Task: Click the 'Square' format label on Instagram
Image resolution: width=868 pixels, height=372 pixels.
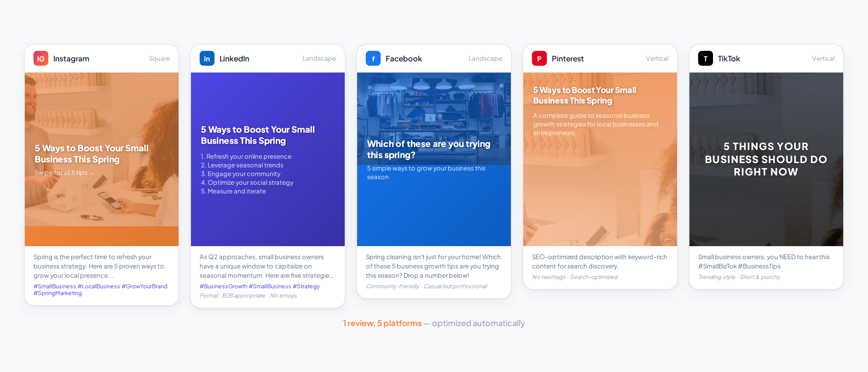Action: tap(159, 58)
